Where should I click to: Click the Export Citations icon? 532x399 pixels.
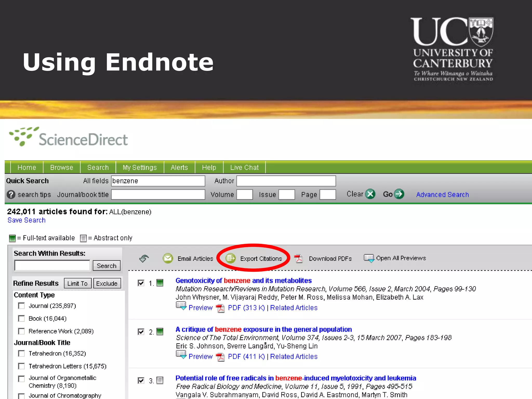[x=230, y=258]
